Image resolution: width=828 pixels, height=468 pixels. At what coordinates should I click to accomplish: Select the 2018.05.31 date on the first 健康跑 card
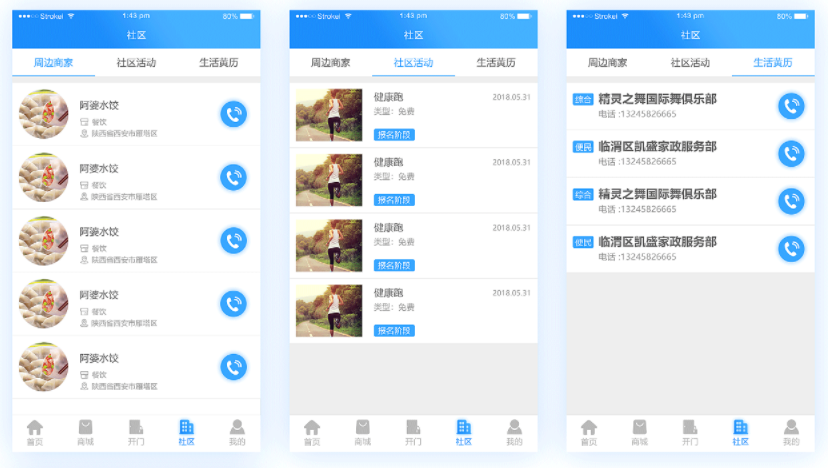[511, 97]
